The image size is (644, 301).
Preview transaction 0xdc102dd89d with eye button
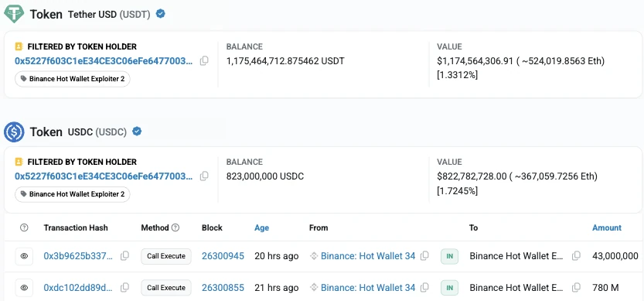(x=24, y=288)
